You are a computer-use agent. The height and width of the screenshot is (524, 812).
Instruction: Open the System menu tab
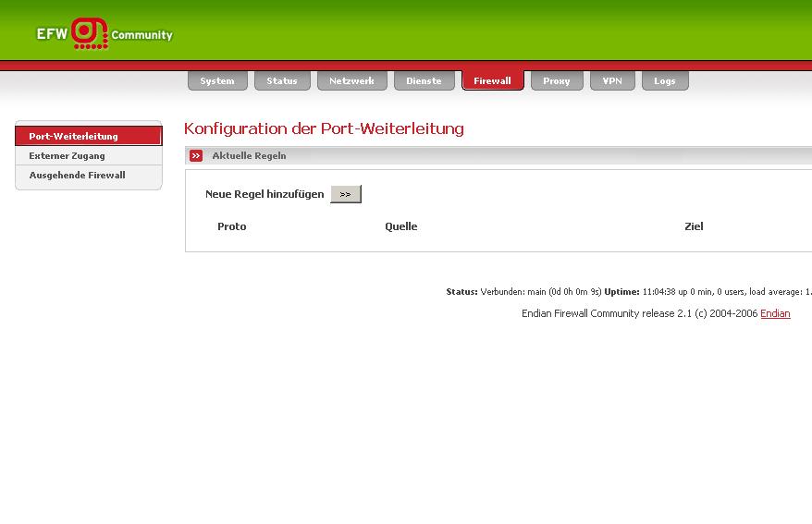click(217, 81)
